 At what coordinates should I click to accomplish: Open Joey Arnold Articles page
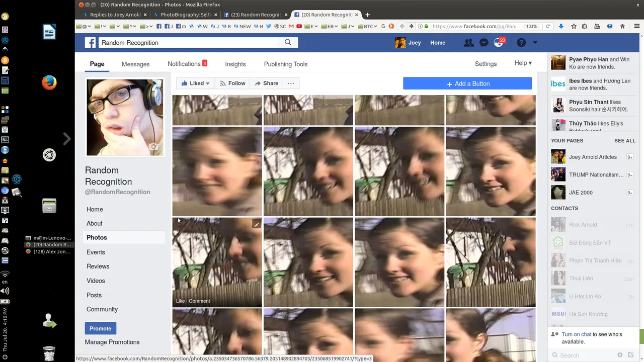point(592,157)
